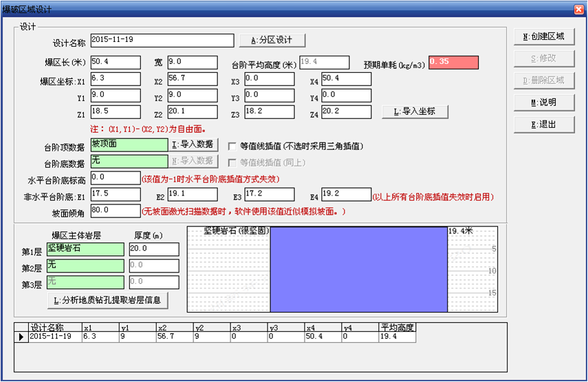Click I:导入数据 beside 台阶顶数据
588x382 pixels.
click(x=195, y=145)
